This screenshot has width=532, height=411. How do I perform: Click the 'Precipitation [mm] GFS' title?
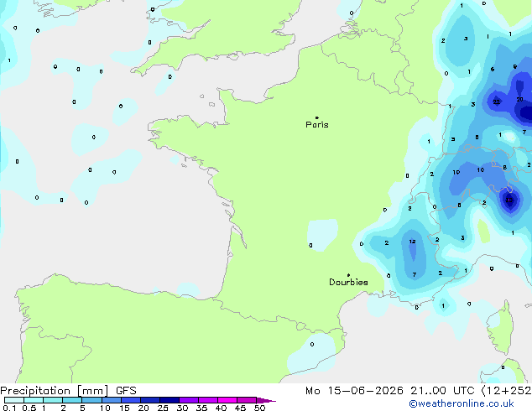(x=68, y=391)
